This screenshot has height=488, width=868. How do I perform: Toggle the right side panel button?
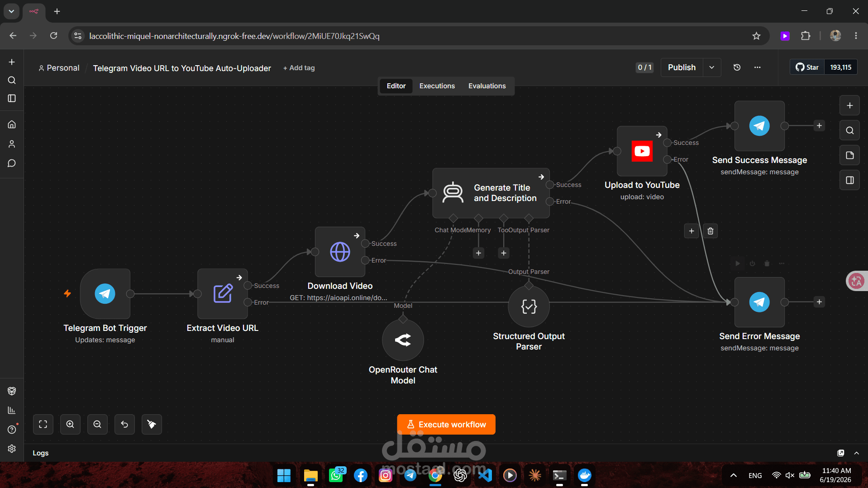[x=850, y=180]
